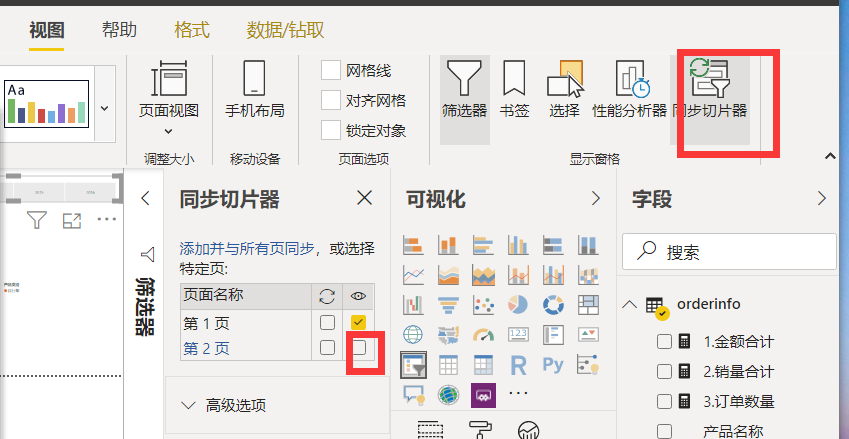Select the slicer visual icon
Screen dimensions: 849x439
(x=413, y=365)
